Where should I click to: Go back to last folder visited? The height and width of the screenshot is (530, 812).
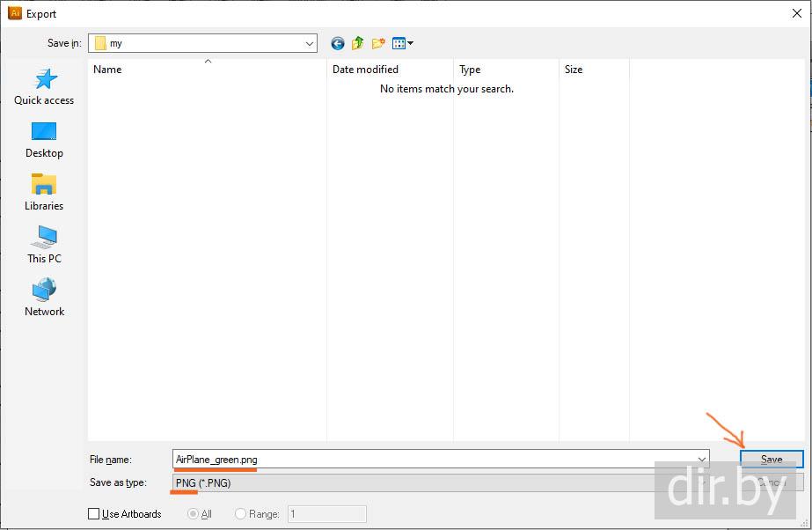pyautogui.click(x=338, y=43)
